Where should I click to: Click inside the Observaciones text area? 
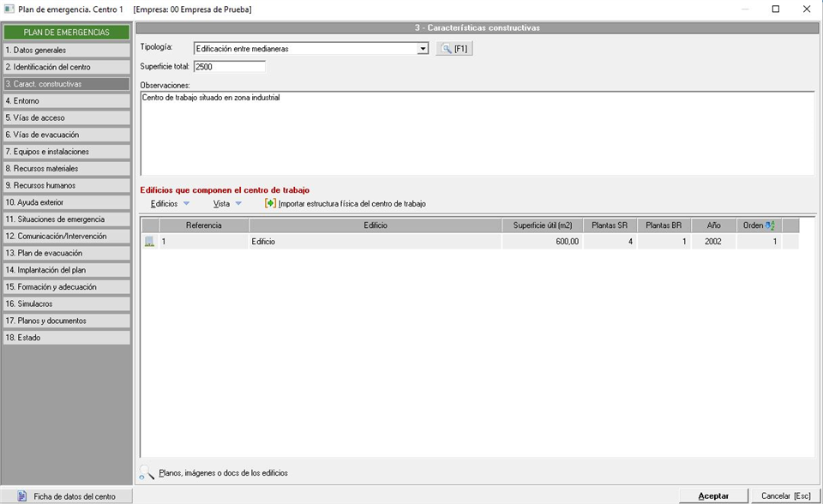[478, 134]
